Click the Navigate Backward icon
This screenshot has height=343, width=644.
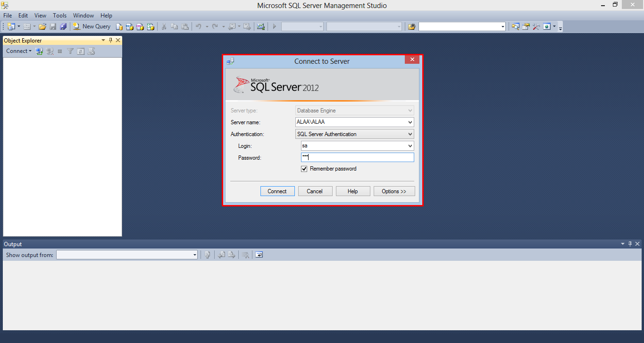click(x=232, y=26)
